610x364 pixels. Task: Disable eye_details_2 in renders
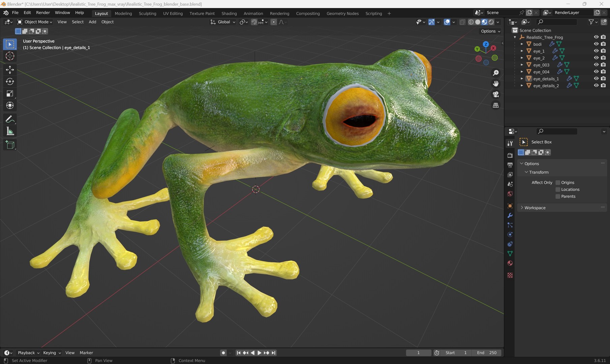603,85
